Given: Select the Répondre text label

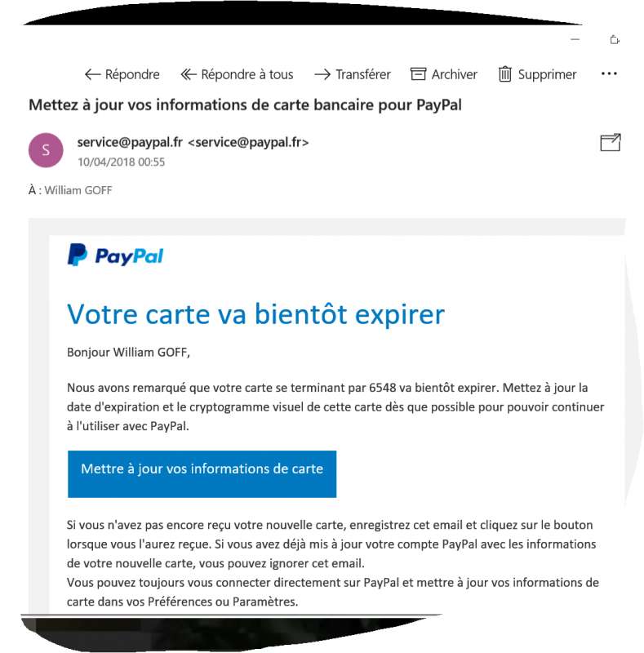Looking at the screenshot, I should coord(132,74).
